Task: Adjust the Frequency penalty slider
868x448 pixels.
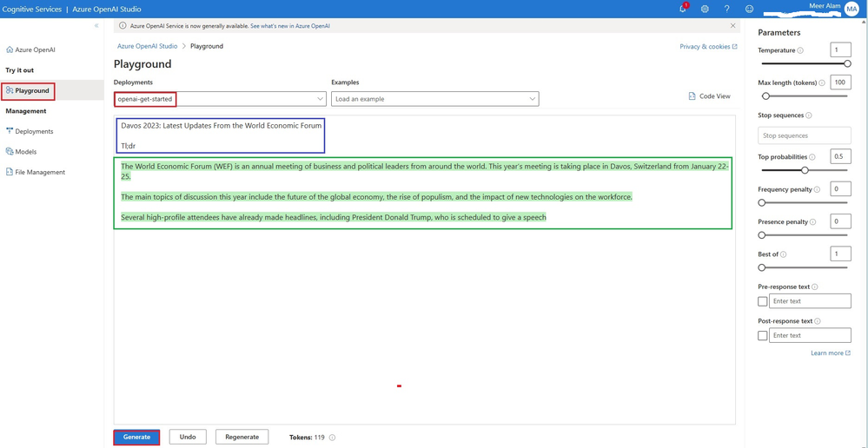Action: [762, 203]
